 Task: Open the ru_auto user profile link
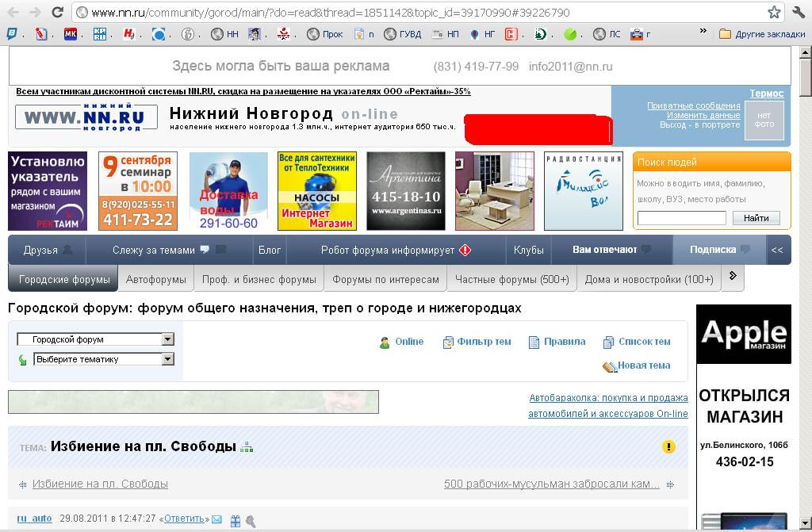(x=34, y=519)
